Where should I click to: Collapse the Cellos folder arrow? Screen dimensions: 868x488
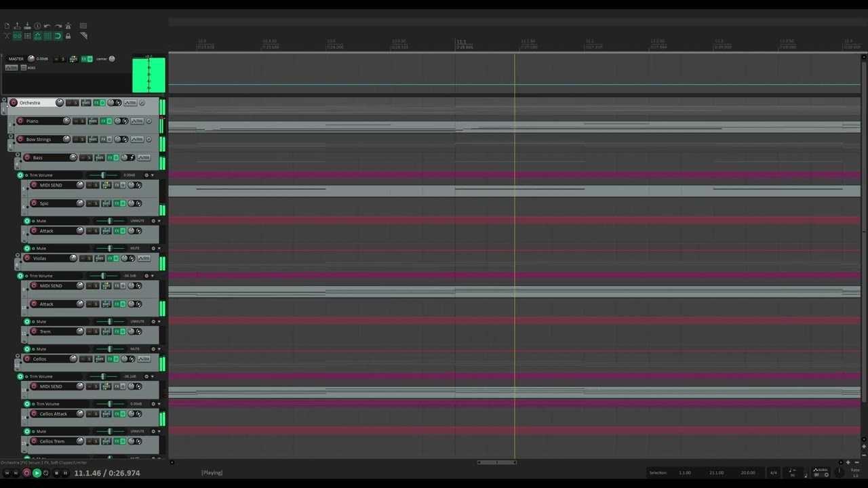point(18,356)
